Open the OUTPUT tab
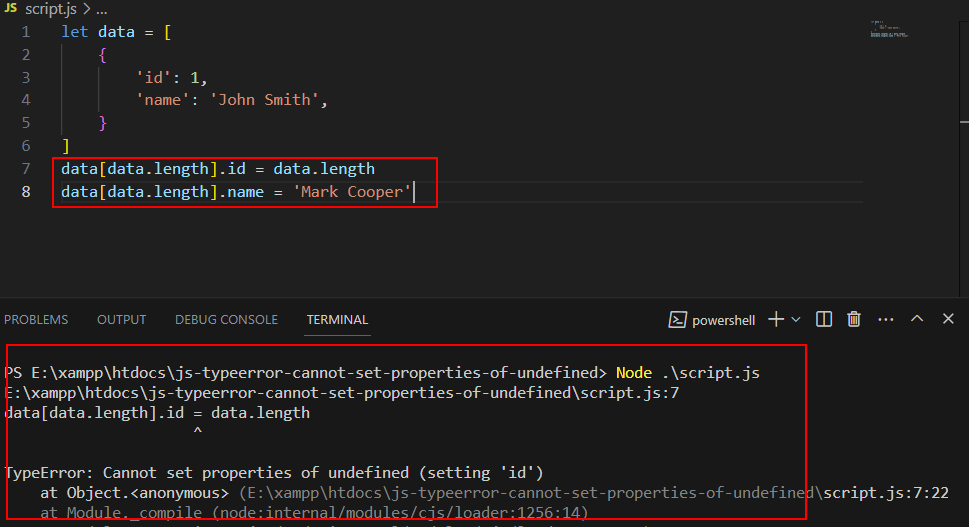The height and width of the screenshot is (527, 969). [x=122, y=319]
